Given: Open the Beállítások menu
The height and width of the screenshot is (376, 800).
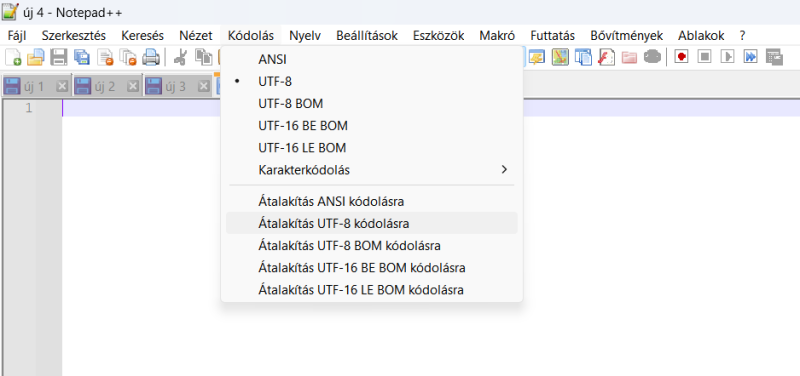Looking at the screenshot, I should (367, 36).
